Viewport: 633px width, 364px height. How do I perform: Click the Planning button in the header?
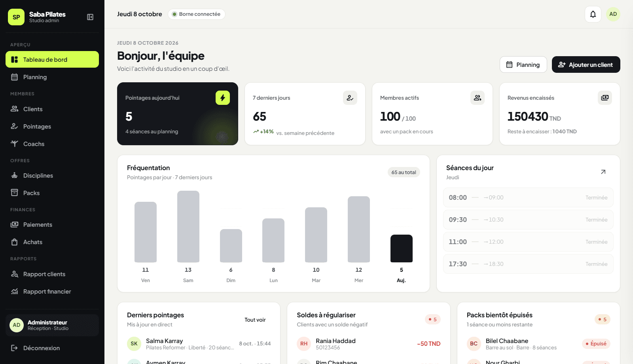click(523, 64)
